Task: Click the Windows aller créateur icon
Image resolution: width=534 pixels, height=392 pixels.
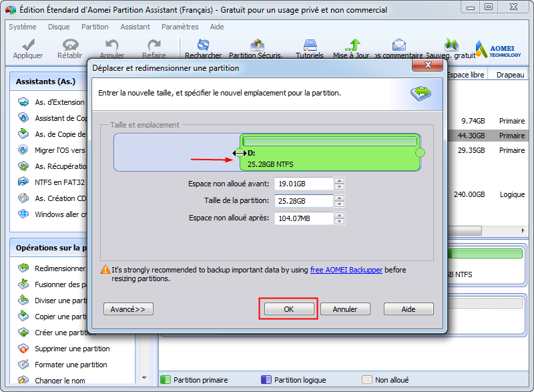Action: (x=23, y=214)
